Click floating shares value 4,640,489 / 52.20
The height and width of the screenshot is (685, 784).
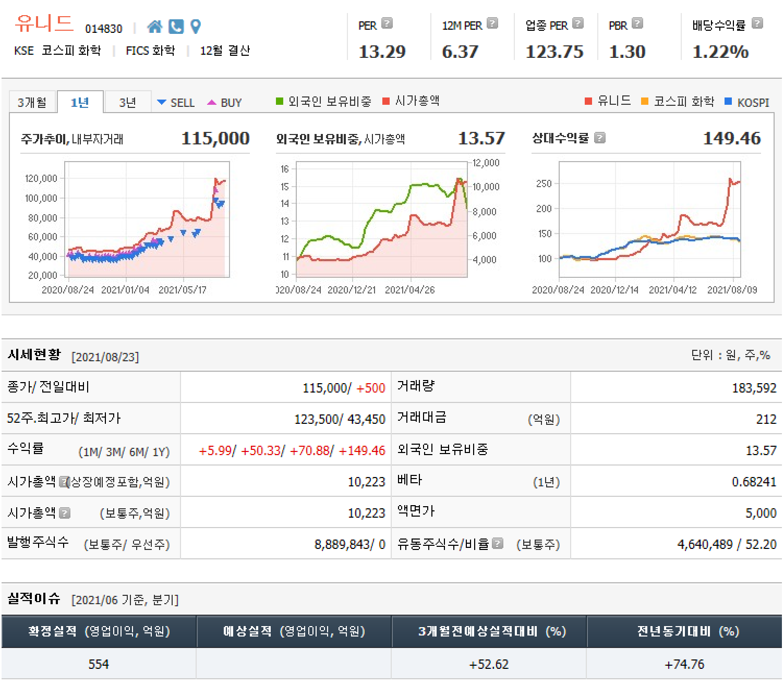(727, 544)
